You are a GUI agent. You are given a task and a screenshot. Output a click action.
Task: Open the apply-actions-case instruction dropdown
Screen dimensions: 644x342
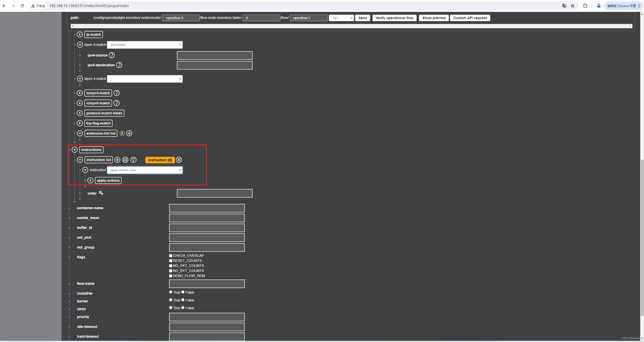click(x=145, y=170)
